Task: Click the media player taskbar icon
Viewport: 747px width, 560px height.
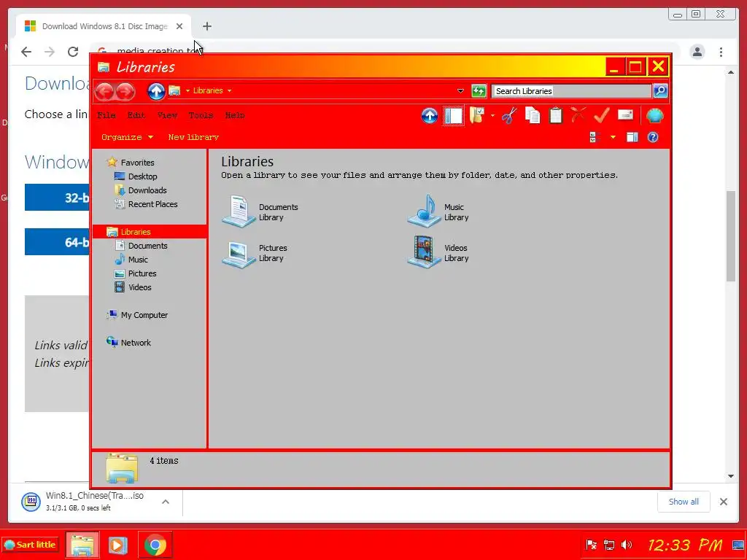Action: click(117, 545)
